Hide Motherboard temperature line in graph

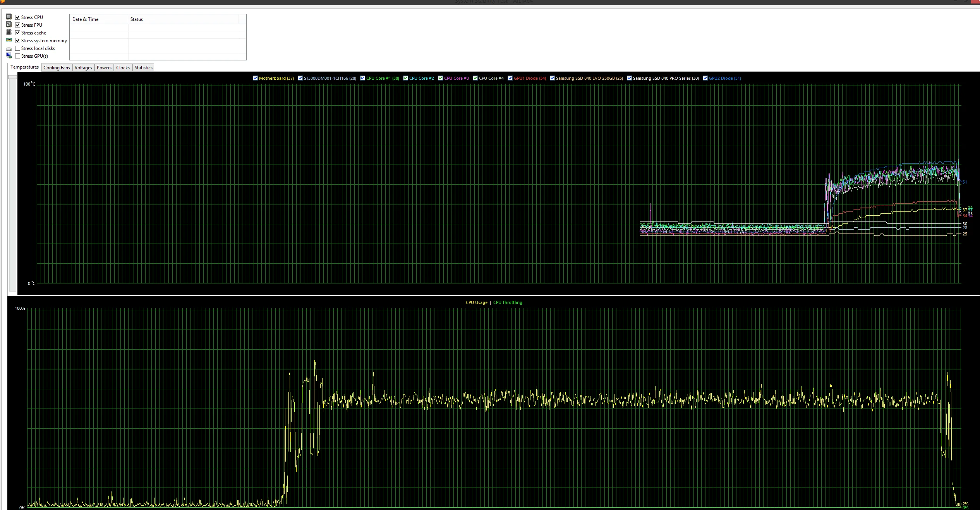[x=255, y=78]
